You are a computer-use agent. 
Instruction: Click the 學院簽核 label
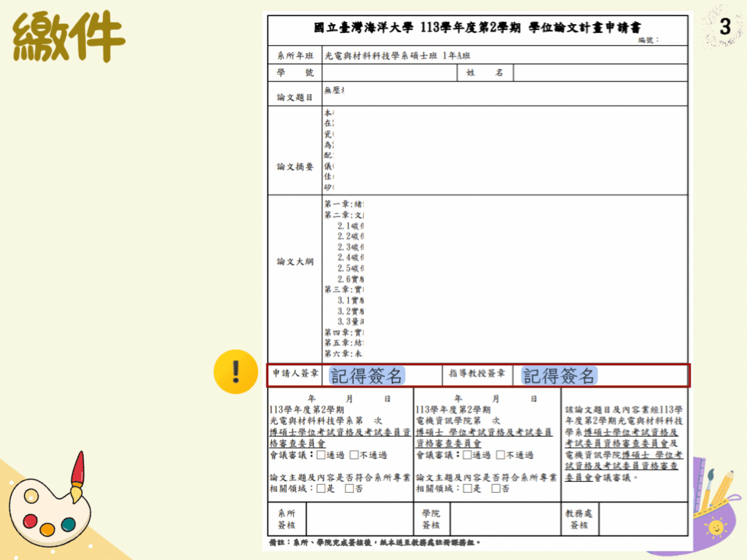[x=431, y=519]
